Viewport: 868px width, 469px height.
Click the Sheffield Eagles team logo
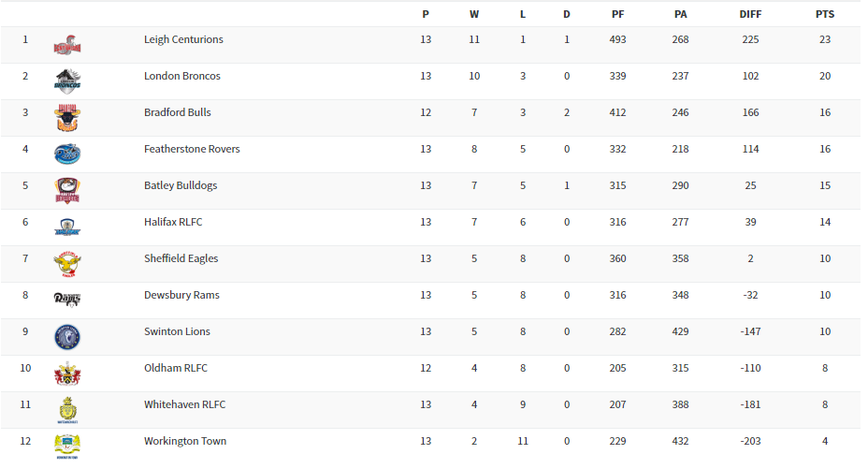point(67,263)
